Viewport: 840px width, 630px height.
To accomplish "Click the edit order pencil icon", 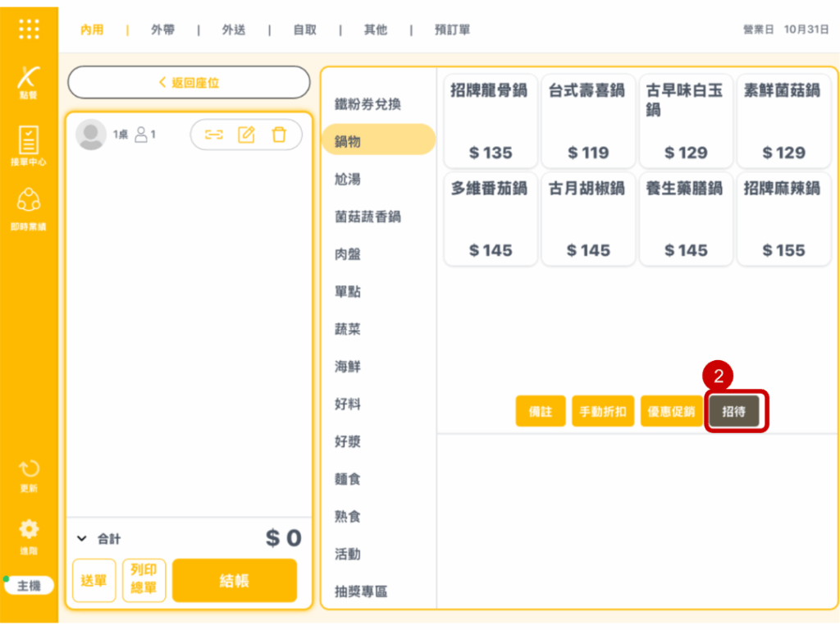I will pos(246,135).
